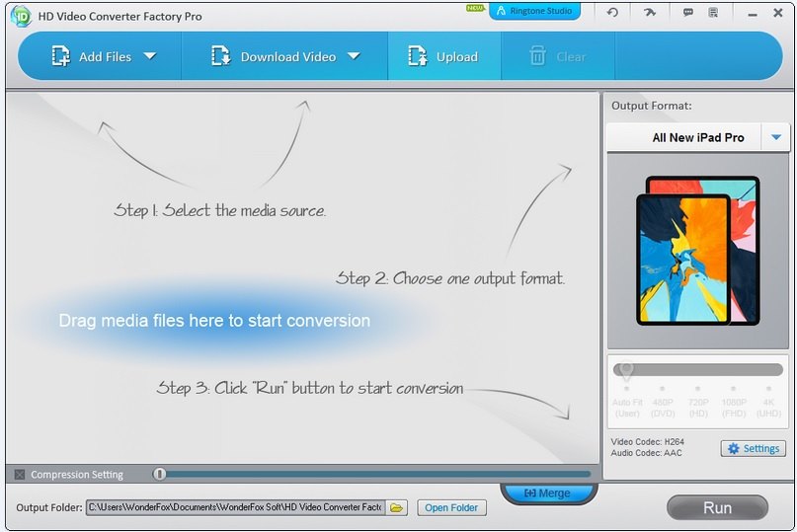Browse output folder with folder icon
The width and height of the screenshot is (797, 532).
(x=396, y=507)
